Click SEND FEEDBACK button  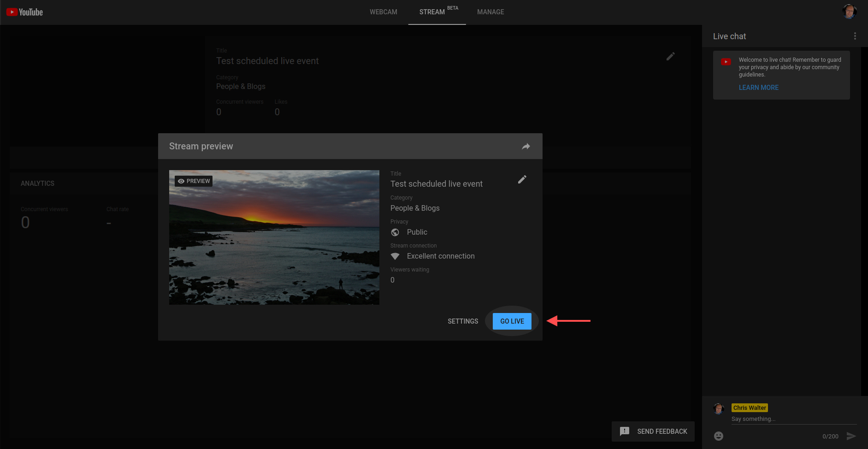pos(653,431)
